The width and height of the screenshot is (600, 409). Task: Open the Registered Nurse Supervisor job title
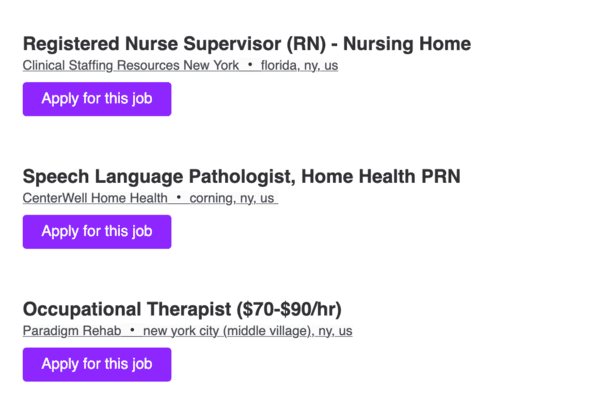coord(150,44)
